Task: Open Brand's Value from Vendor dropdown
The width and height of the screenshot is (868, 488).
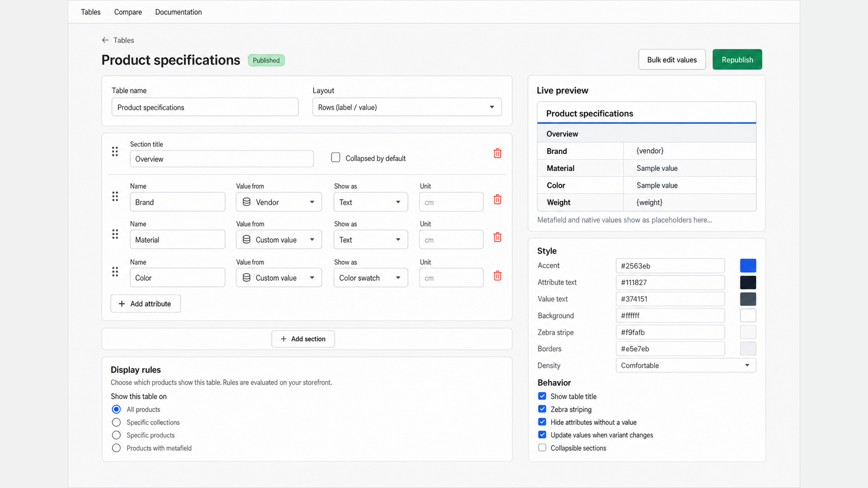Action: tap(279, 202)
